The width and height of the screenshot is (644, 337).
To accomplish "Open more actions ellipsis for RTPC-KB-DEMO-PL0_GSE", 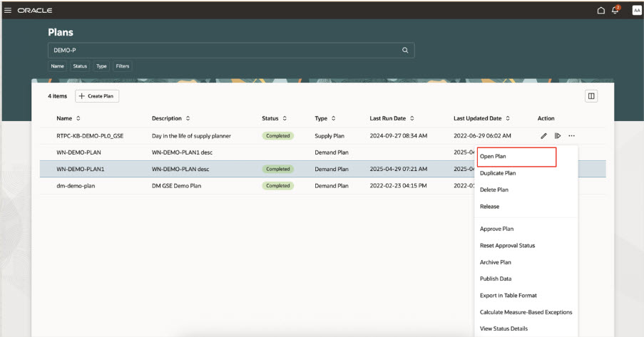I will pos(571,136).
